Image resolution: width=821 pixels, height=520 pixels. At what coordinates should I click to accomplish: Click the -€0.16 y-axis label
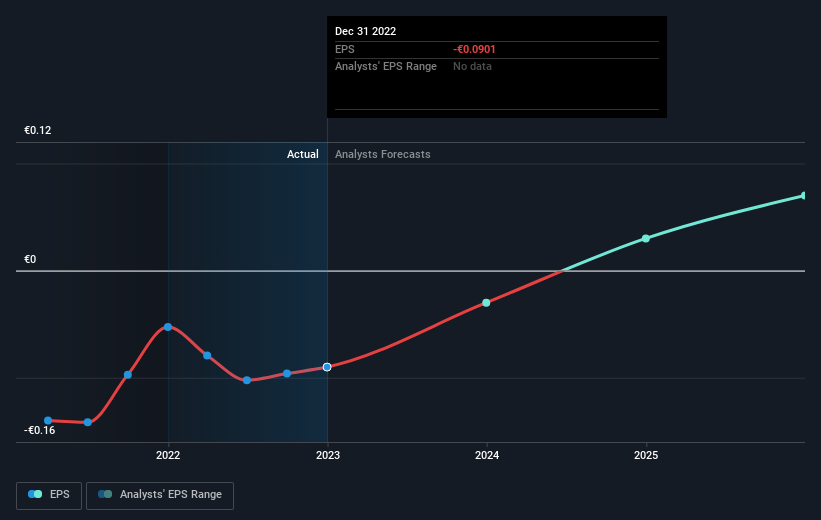39,430
